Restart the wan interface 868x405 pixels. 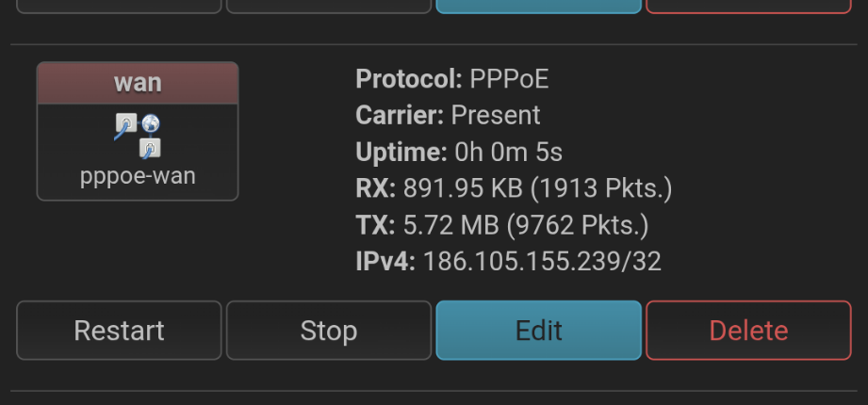(x=119, y=331)
